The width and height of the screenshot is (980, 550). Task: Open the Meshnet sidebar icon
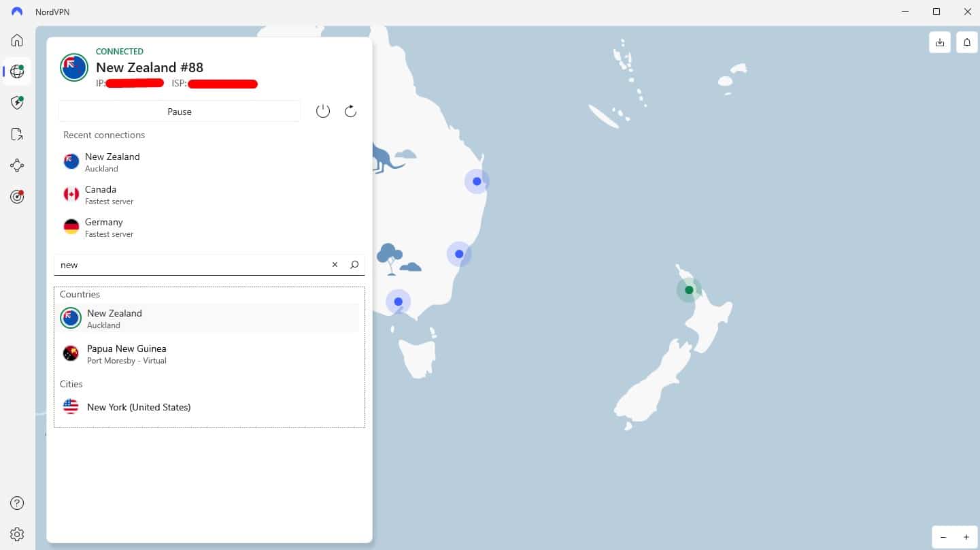(x=17, y=165)
